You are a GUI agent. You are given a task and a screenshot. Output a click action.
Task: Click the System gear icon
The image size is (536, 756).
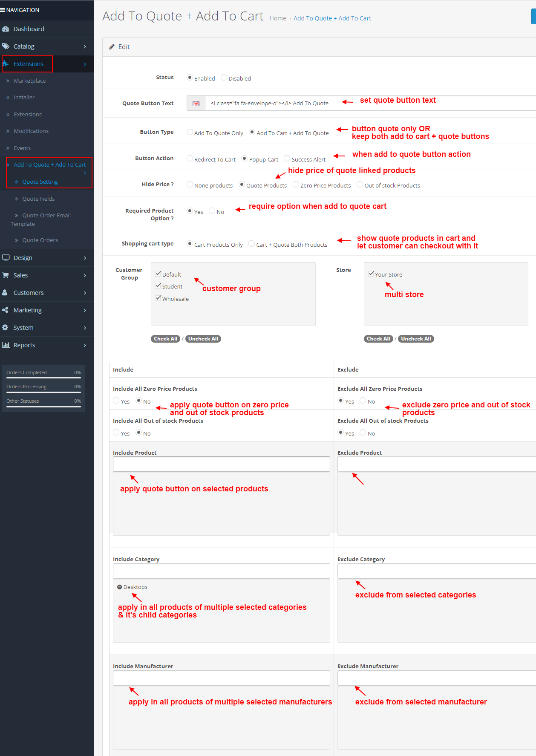click(x=5, y=328)
